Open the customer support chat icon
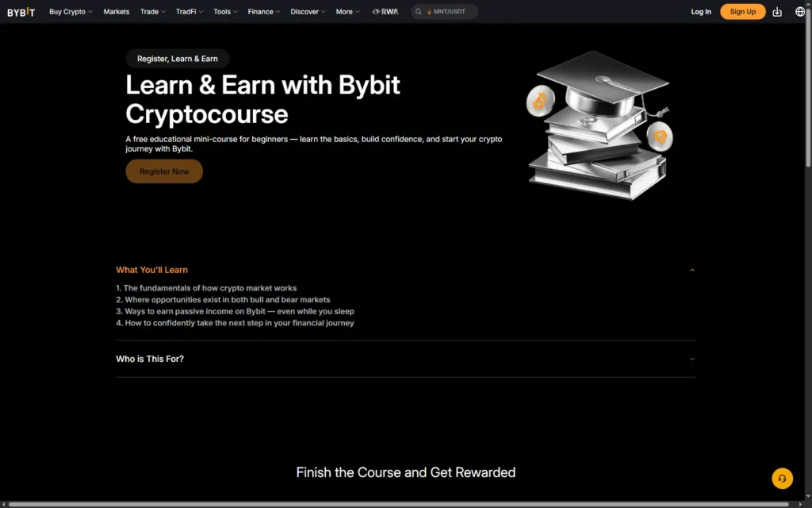The width and height of the screenshot is (812, 508). tap(782, 479)
